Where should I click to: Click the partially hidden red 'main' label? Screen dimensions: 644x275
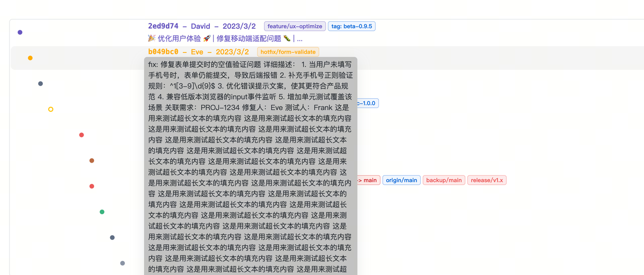pos(368,180)
